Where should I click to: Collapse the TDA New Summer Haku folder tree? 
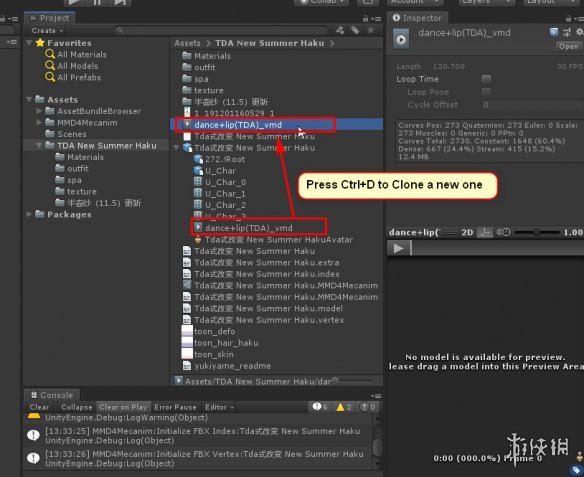pos(38,146)
